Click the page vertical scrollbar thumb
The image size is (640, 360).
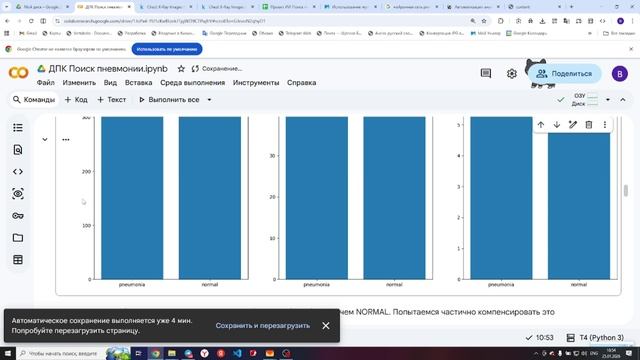click(x=626, y=191)
